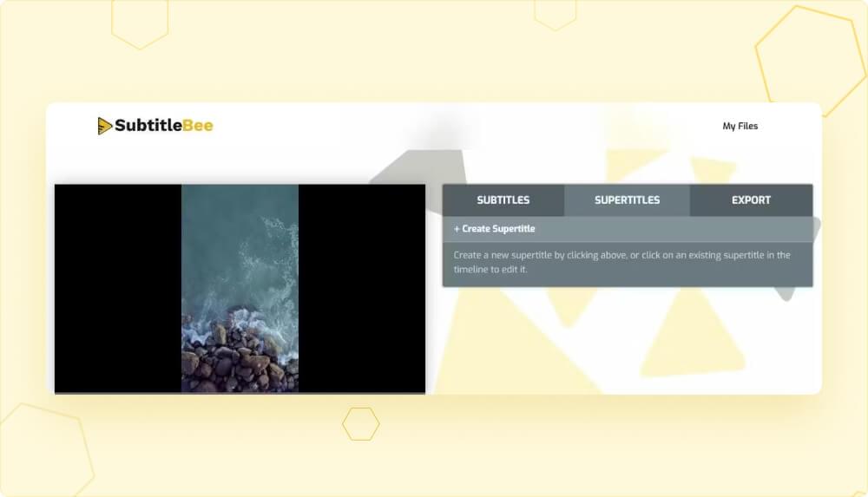Click the right black letterbox of video
The height and width of the screenshot is (497, 868).
(361, 288)
